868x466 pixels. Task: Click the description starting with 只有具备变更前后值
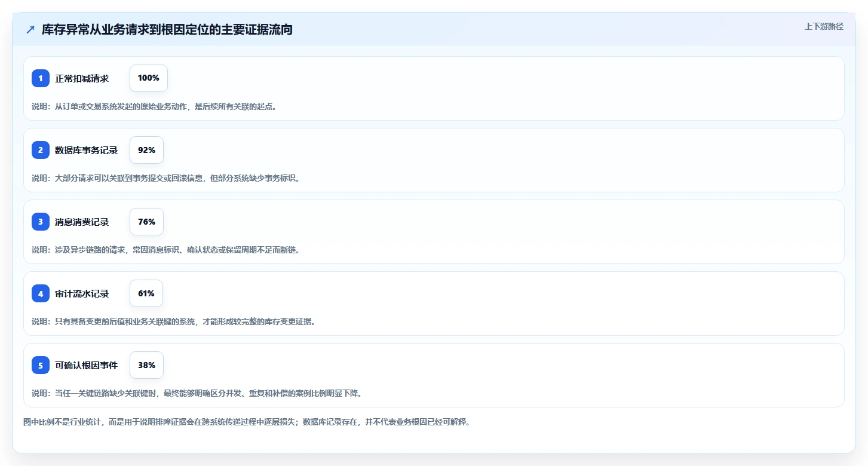tap(173, 321)
